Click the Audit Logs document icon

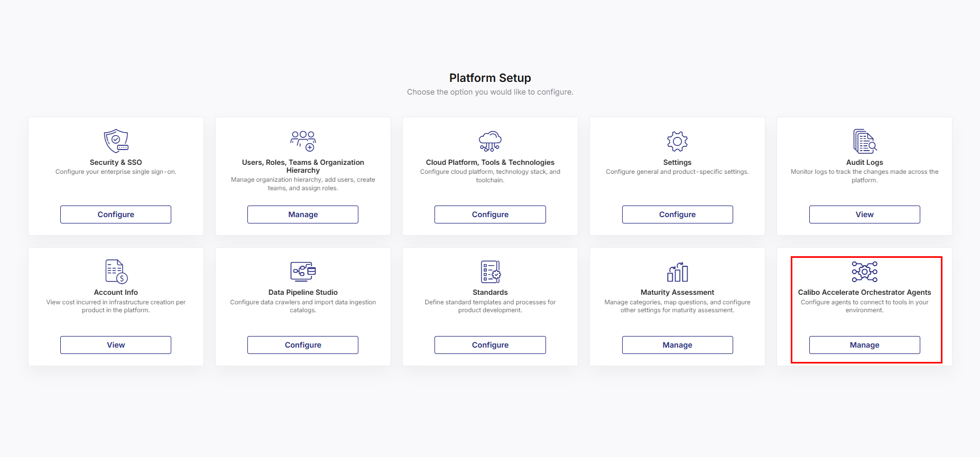(865, 141)
